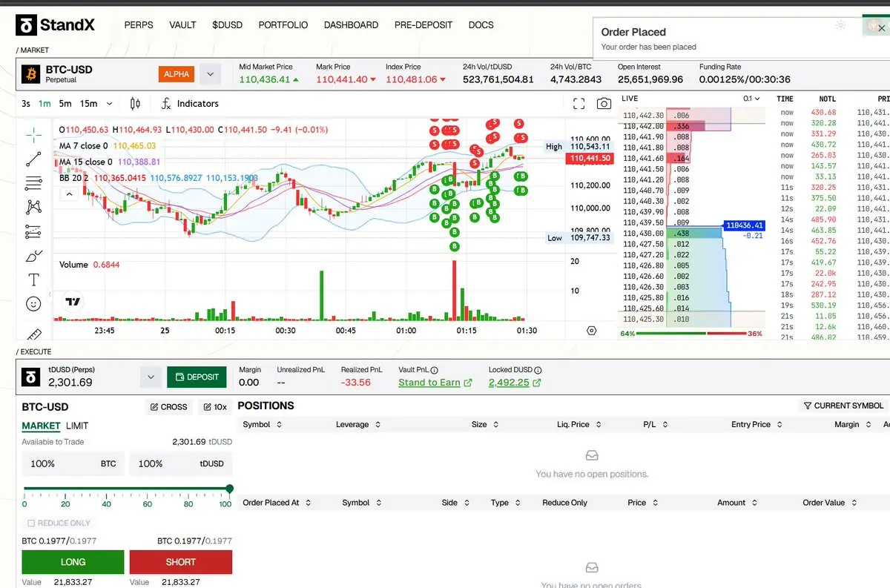Screen dimensions: 890x588
Task: Click the tDUSD 100% amount field
Action: pos(180,464)
